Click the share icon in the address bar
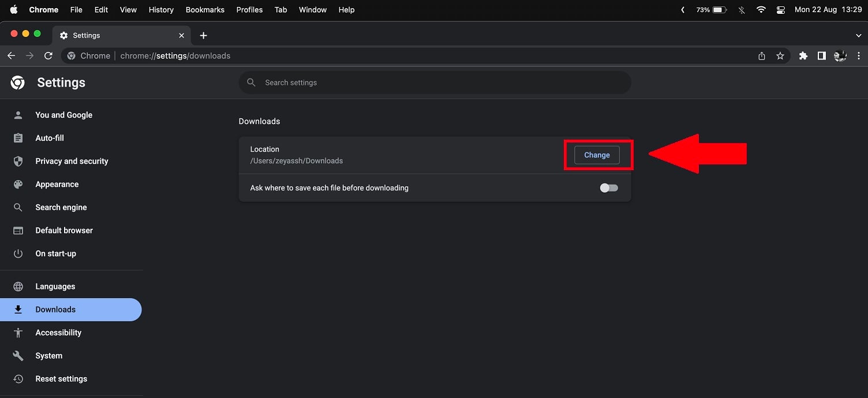This screenshot has width=868, height=398. point(762,56)
